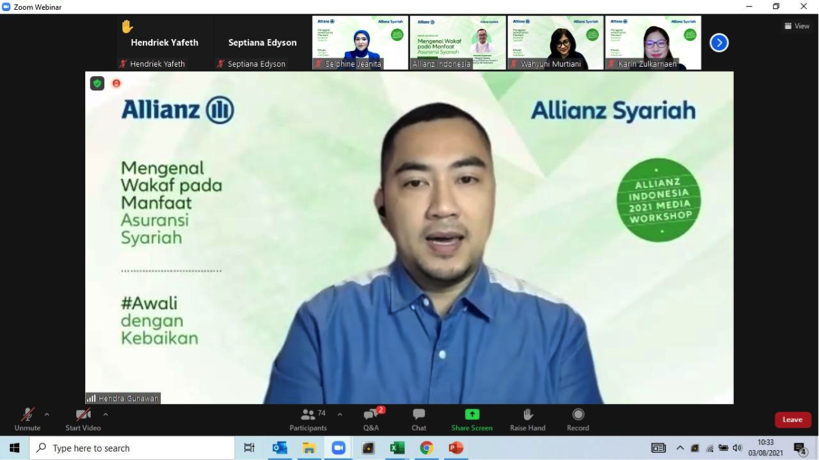Open the Windows Start menu
The image size is (819, 460).
[x=15, y=448]
